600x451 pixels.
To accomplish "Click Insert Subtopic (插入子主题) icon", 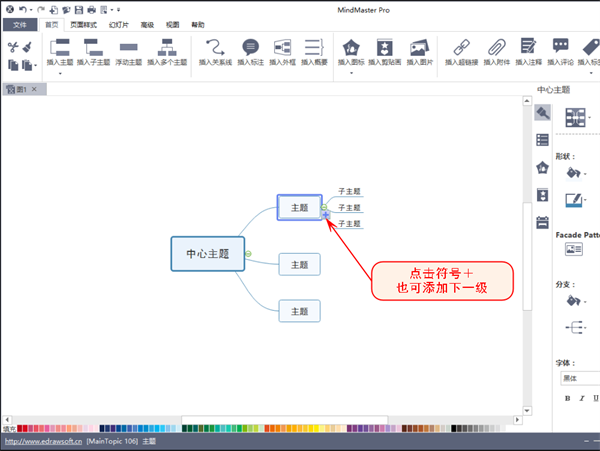I will pyautogui.click(x=93, y=47).
